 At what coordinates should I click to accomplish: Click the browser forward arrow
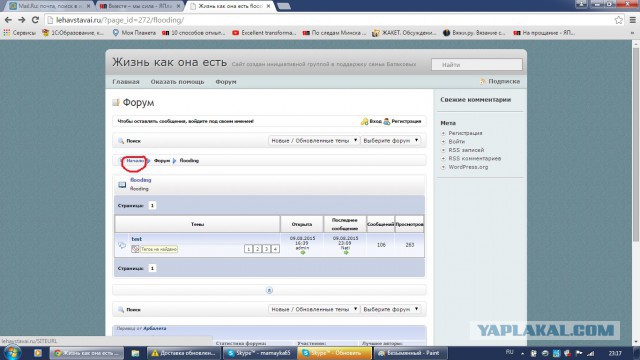[21, 20]
